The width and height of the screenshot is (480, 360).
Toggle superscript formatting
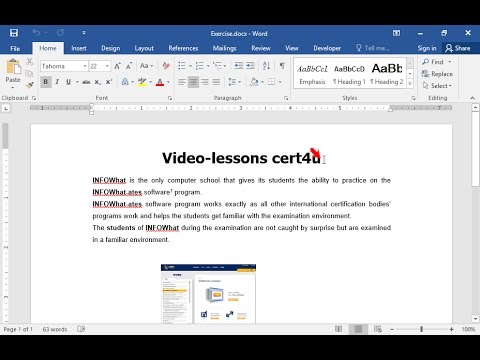click(109, 82)
